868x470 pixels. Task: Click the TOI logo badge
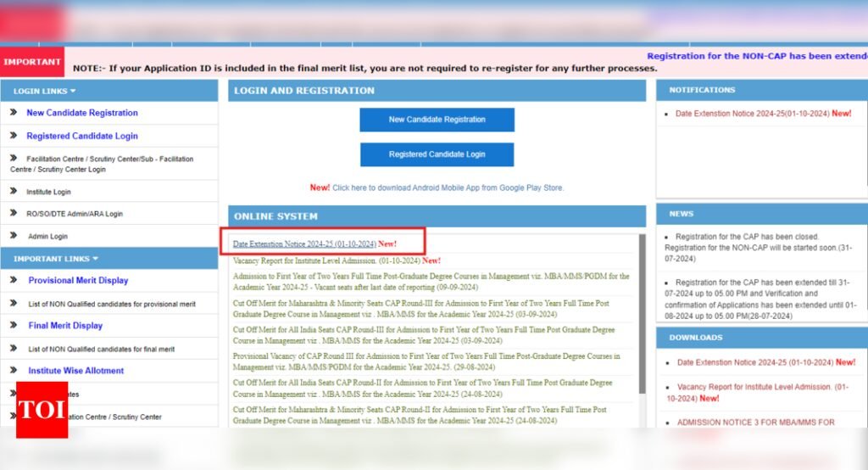(42, 411)
